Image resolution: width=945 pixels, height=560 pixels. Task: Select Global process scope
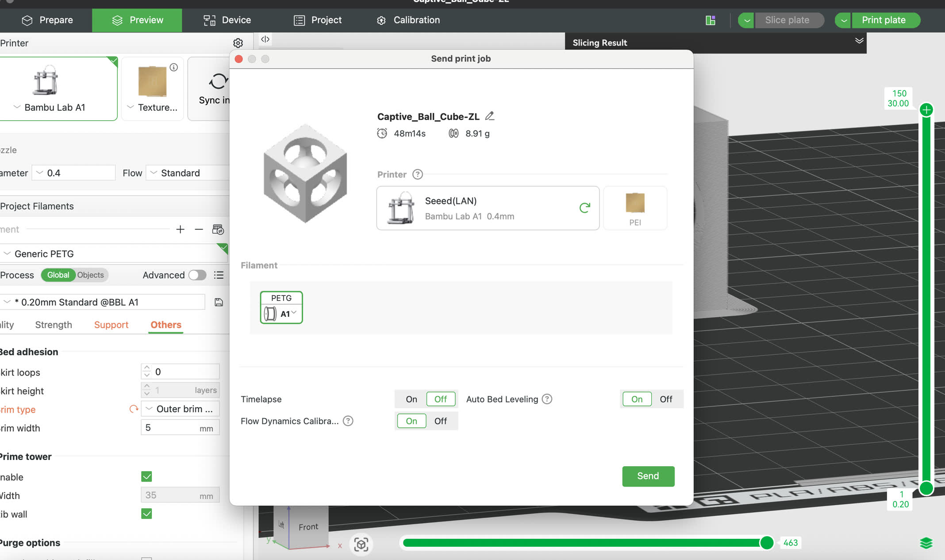(x=58, y=275)
